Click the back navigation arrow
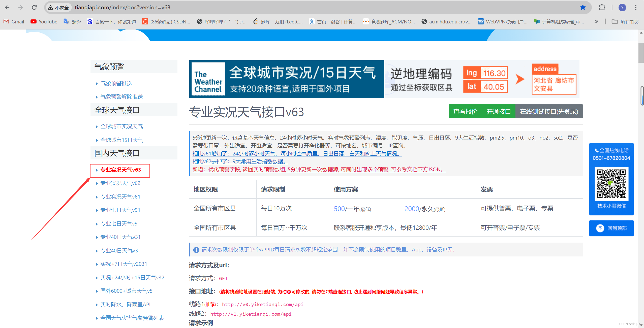The width and height of the screenshot is (644, 328). (x=7, y=7)
